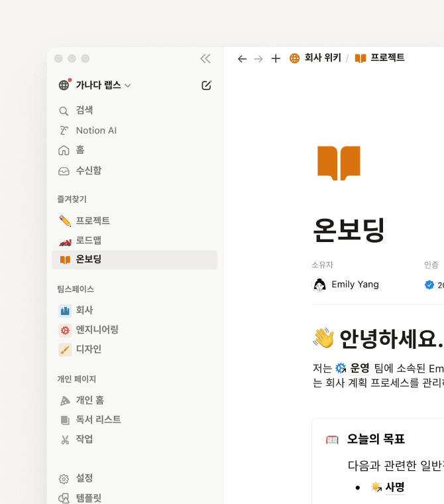This screenshot has height=504, width=444.
Task: Click Emily Yang's avatar image
Action: point(319,284)
